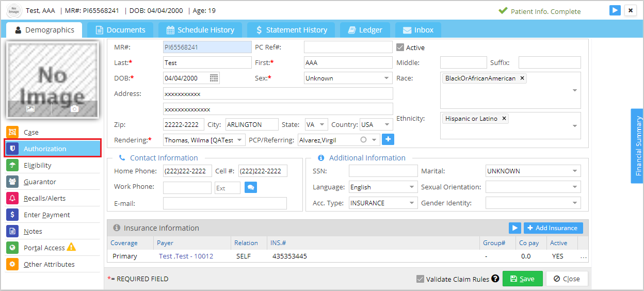Open the DOB calendar picker
The width and height of the screenshot is (644, 291).
214,78
